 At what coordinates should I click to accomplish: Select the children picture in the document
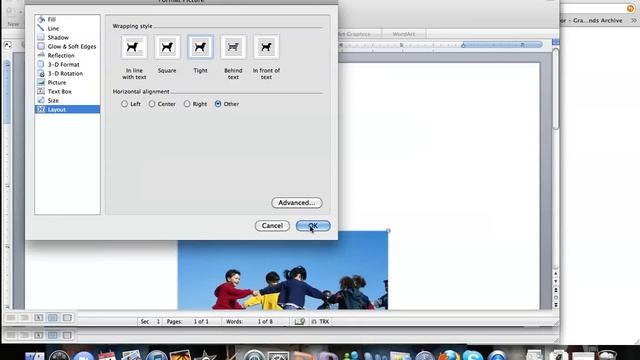[282, 270]
